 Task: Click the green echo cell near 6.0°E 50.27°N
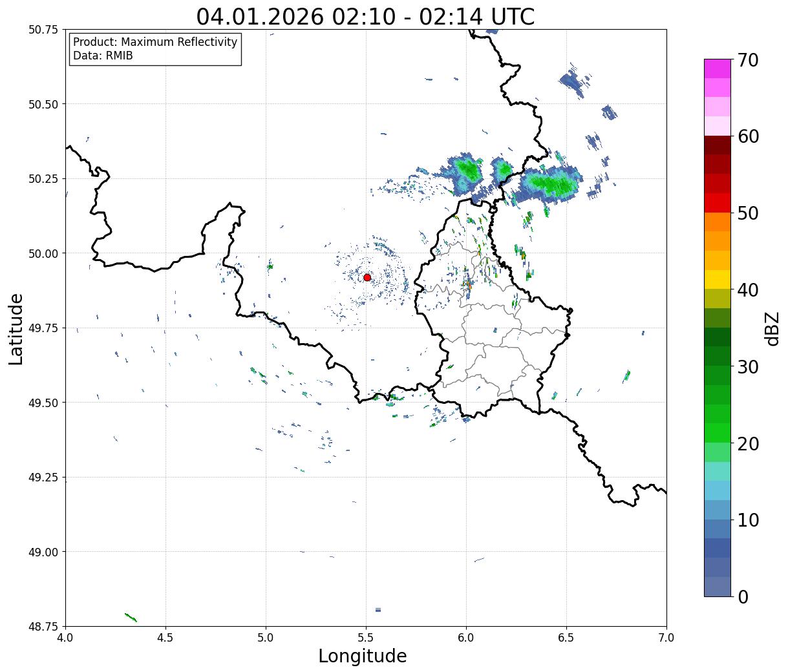point(467,171)
